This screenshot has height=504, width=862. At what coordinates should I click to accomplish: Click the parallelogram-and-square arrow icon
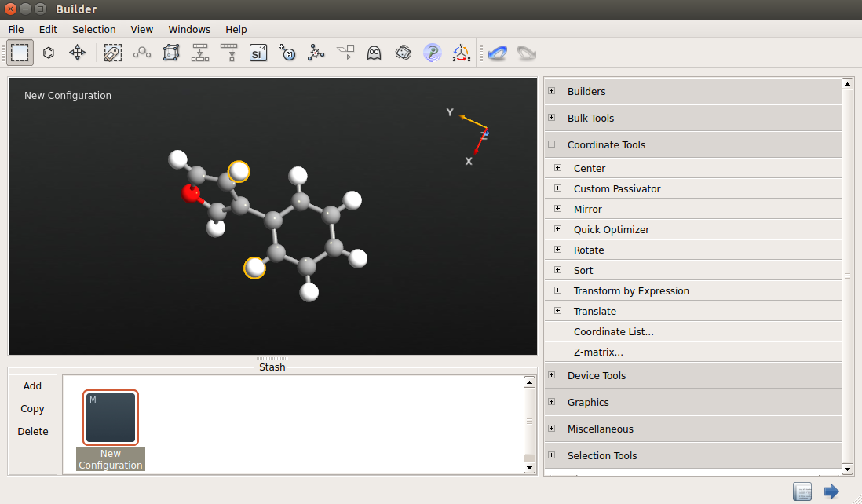click(x=345, y=53)
